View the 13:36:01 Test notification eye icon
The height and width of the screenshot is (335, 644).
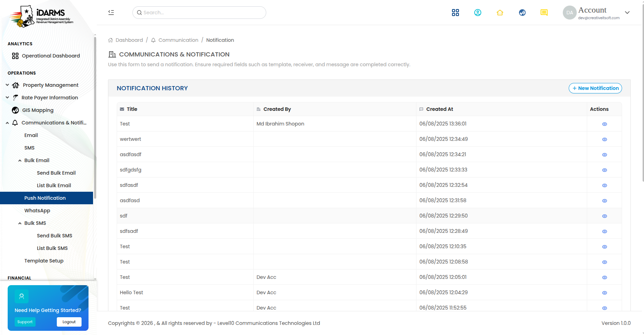click(605, 124)
